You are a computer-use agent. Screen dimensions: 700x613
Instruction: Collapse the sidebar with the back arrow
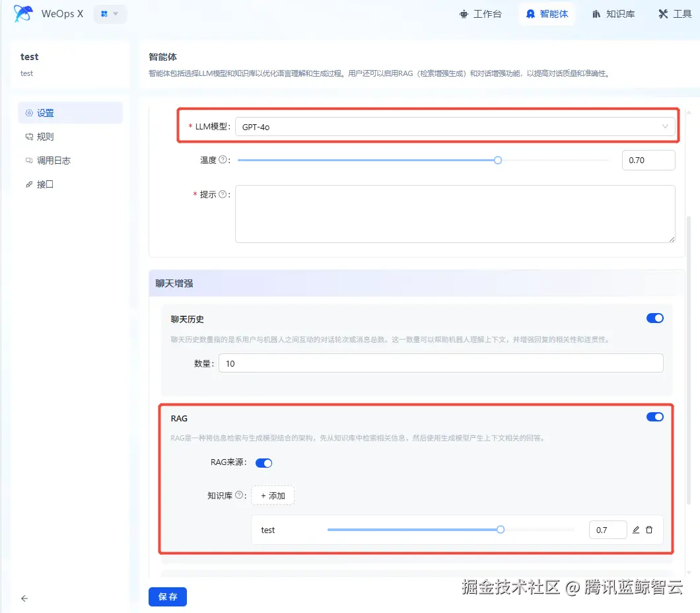click(24, 598)
